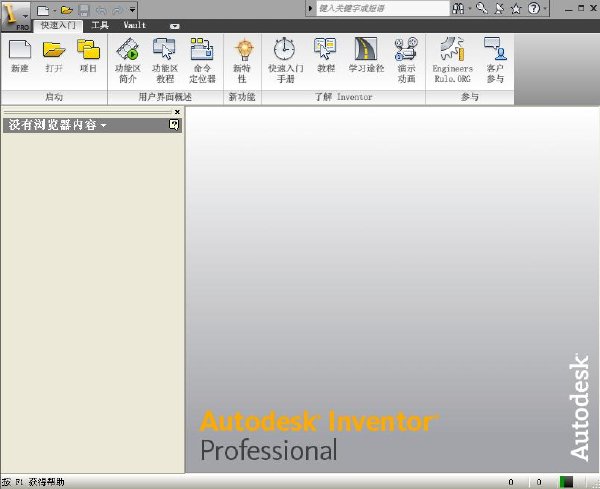Open 功能区教程 ribbon tutorial
The image size is (600, 489).
[165, 60]
